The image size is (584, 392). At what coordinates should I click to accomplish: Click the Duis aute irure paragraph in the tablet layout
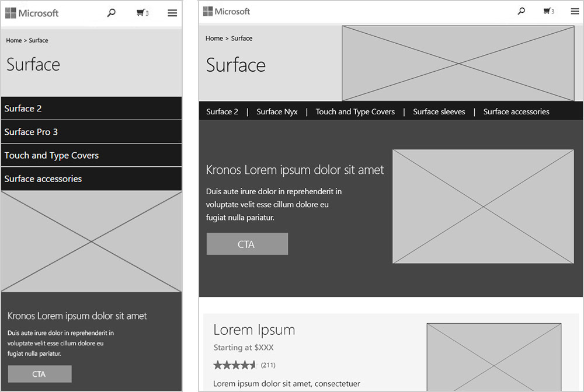click(x=274, y=205)
